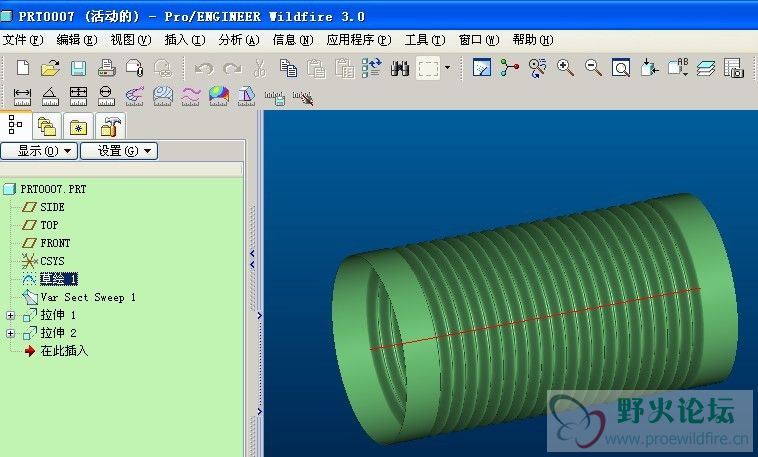Open the saved view list icon
The height and width of the screenshot is (457, 758).
678,68
